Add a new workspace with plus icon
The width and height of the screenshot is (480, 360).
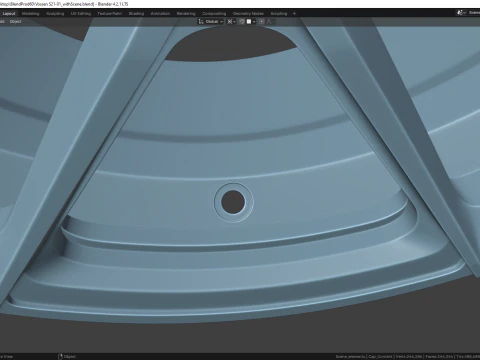coord(294,14)
